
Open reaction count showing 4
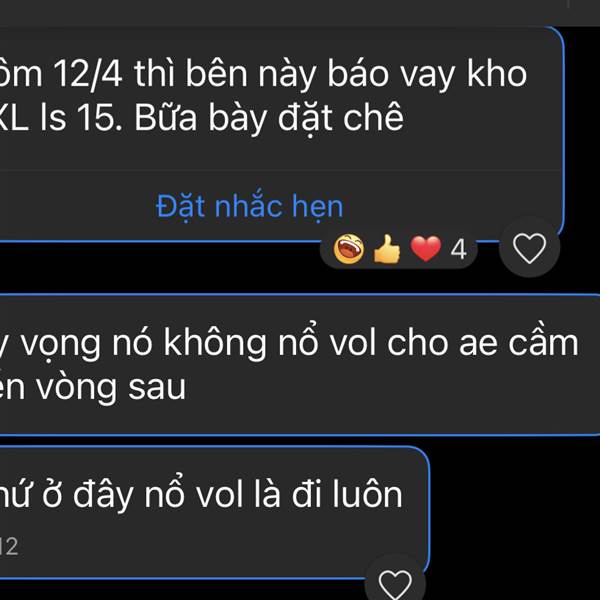click(458, 249)
